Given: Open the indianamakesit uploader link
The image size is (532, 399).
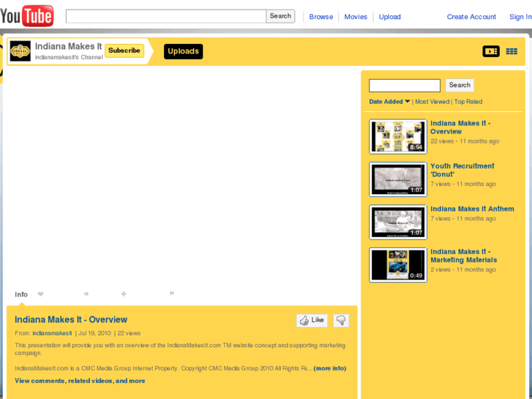Looking at the screenshot, I should (x=52, y=333).
